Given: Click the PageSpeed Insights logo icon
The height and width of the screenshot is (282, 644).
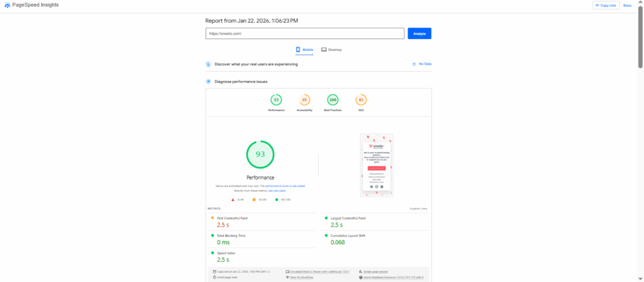Looking at the screenshot, I should [x=7, y=5].
